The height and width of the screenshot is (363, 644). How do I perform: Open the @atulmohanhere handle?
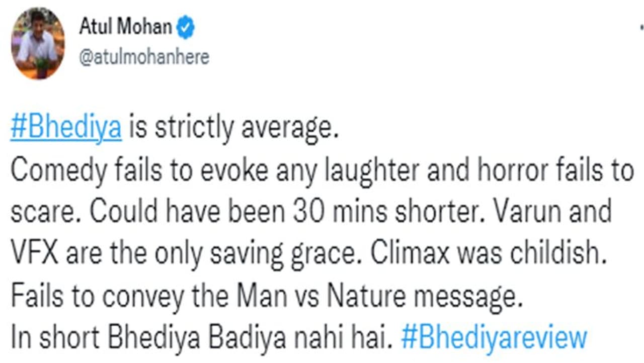pyautogui.click(x=144, y=58)
